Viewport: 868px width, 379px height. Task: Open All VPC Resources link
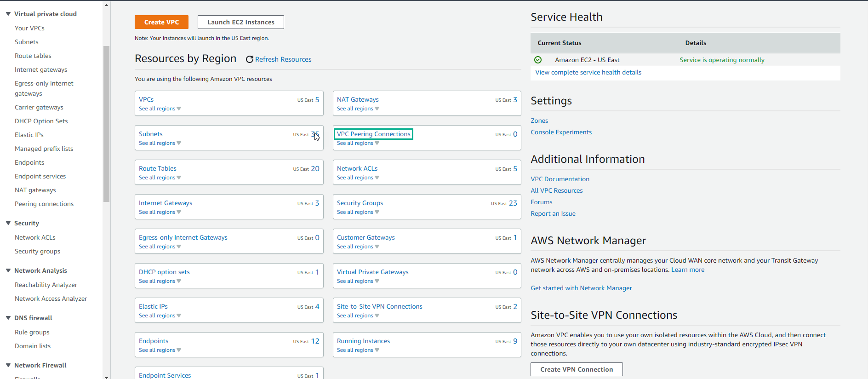(557, 190)
